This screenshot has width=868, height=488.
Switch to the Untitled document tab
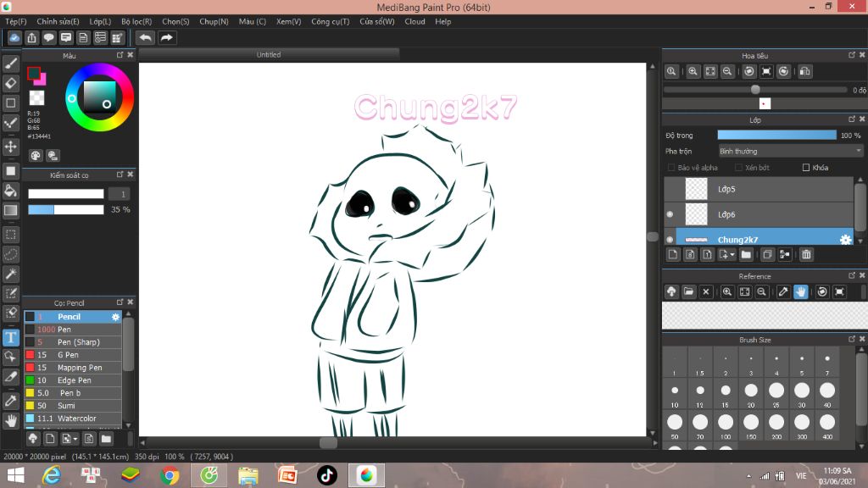click(269, 55)
